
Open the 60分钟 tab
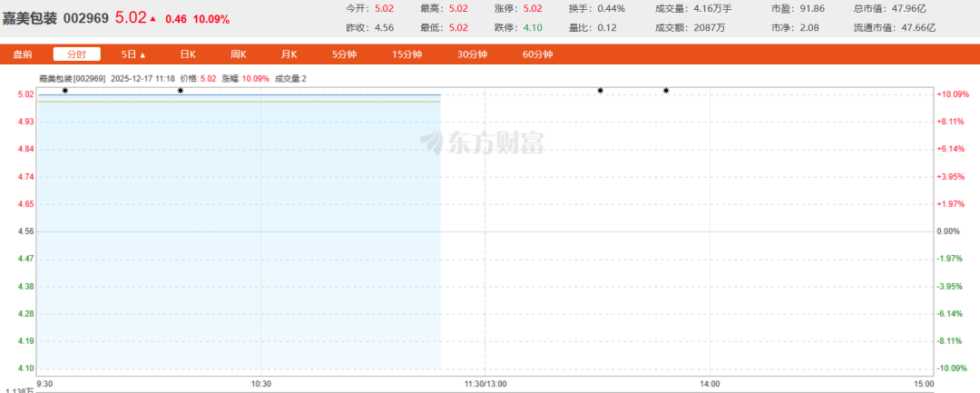537,54
